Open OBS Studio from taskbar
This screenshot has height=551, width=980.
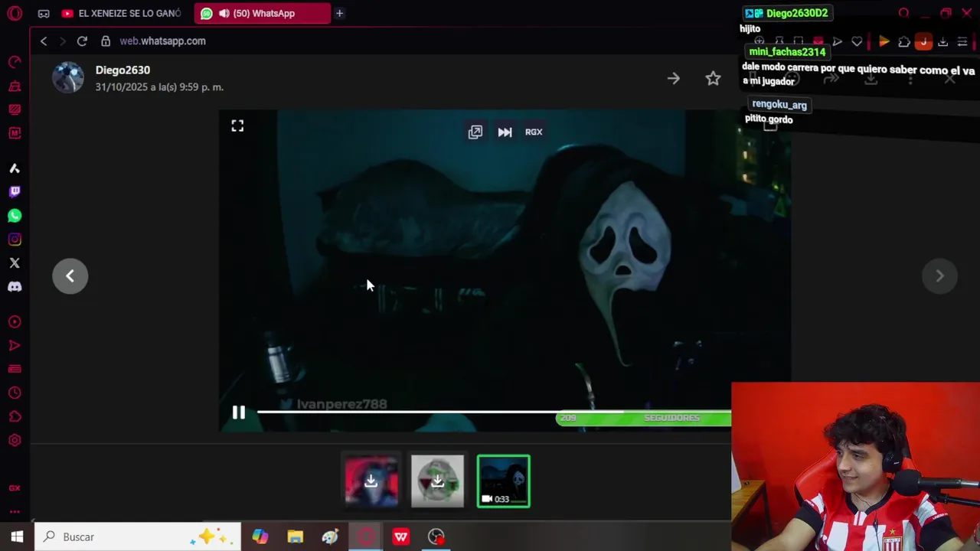(436, 536)
